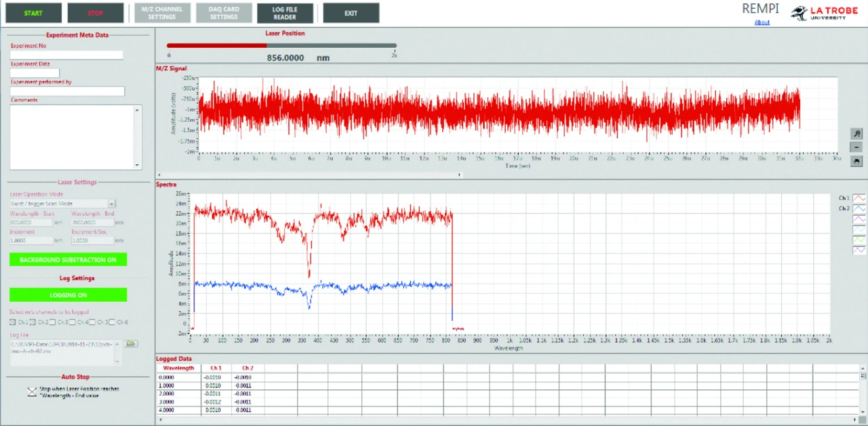
Task: Open the log file folder browse icon
Action: coord(132,344)
